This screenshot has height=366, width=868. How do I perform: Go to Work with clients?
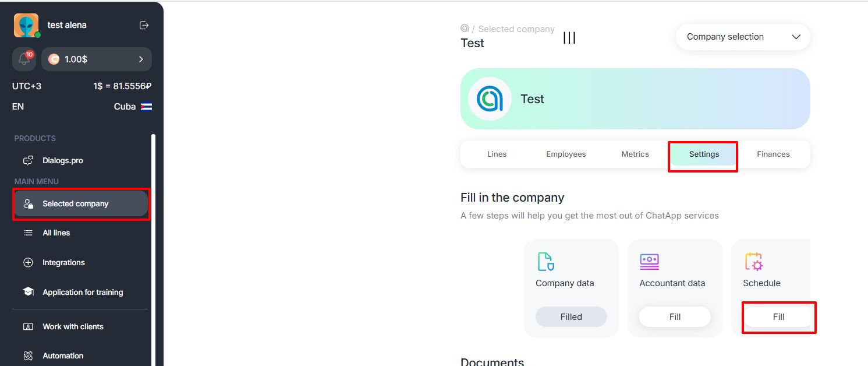[x=73, y=326]
